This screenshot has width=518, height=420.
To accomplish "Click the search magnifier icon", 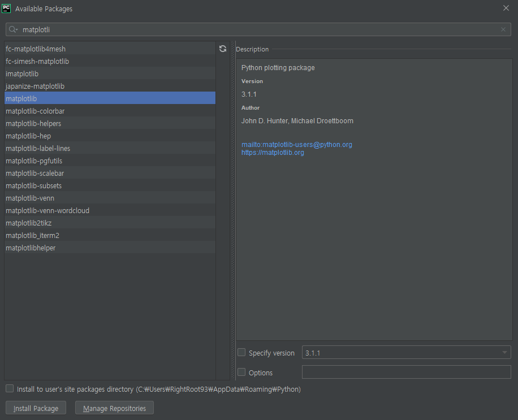I will [x=13, y=30].
